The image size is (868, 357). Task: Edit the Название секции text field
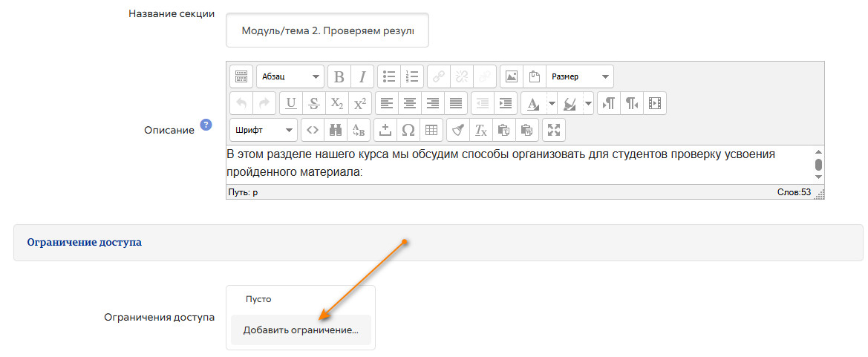[327, 30]
